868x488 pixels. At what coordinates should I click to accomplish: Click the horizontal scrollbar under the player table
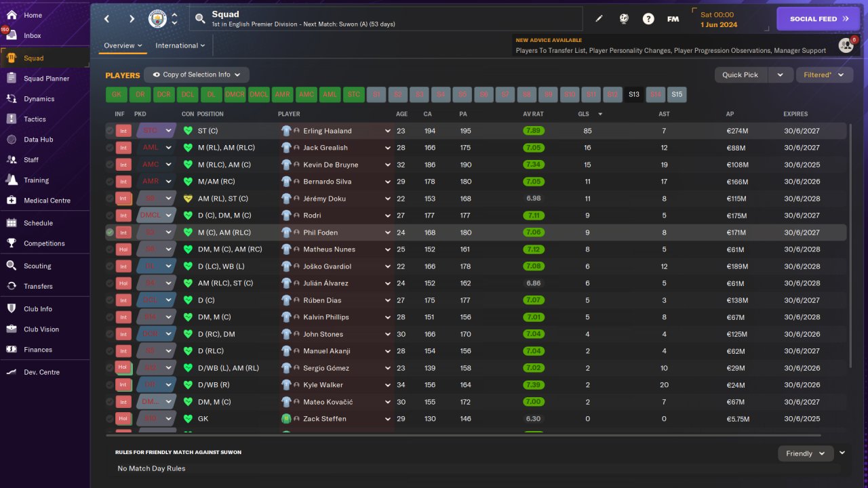[x=462, y=435]
